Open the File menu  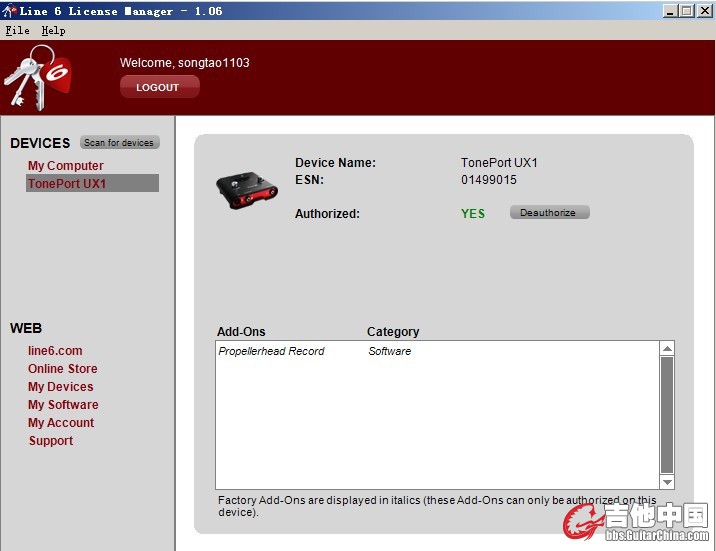tap(17, 30)
